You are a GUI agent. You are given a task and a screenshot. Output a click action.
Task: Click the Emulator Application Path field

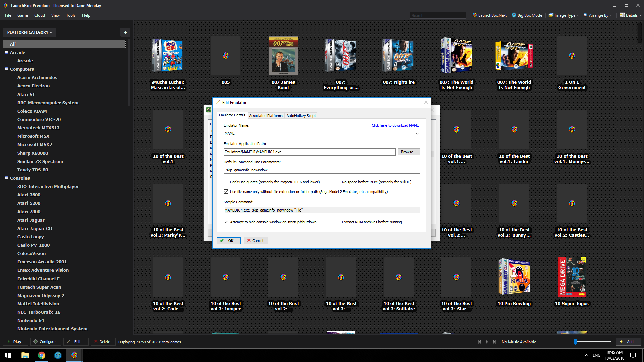click(x=310, y=152)
